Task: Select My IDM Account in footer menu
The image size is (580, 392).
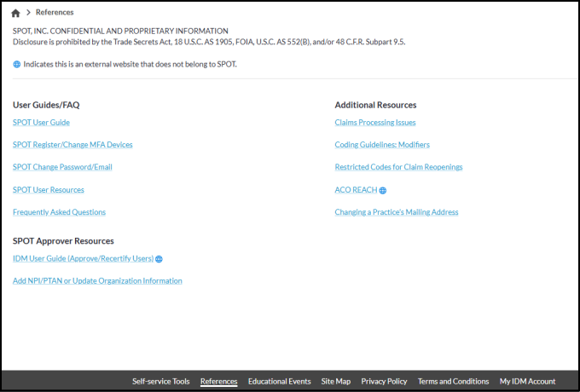Action: point(527,381)
